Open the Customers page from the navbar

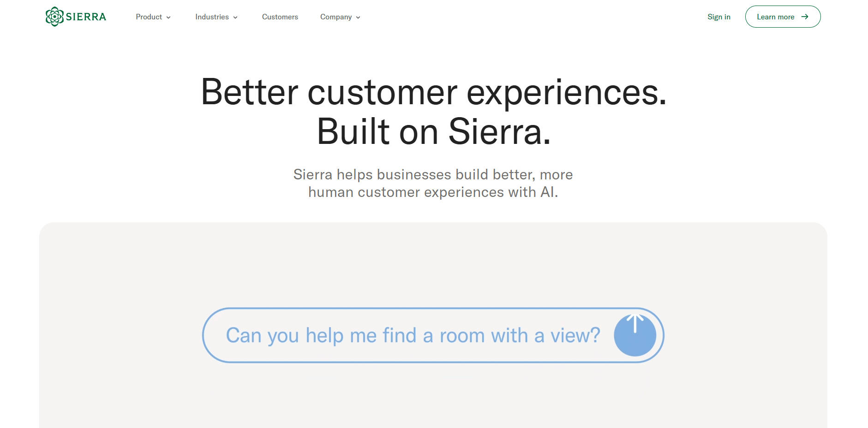[280, 17]
